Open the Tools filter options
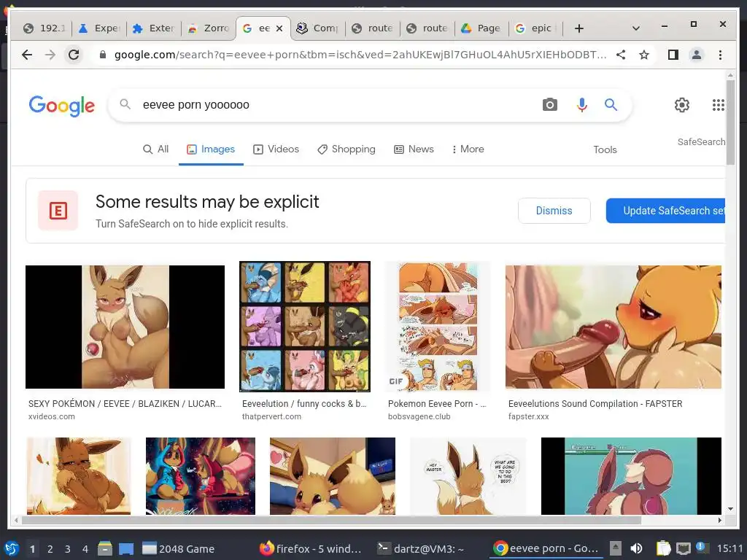The height and width of the screenshot is (560, 747). [605, 149]
